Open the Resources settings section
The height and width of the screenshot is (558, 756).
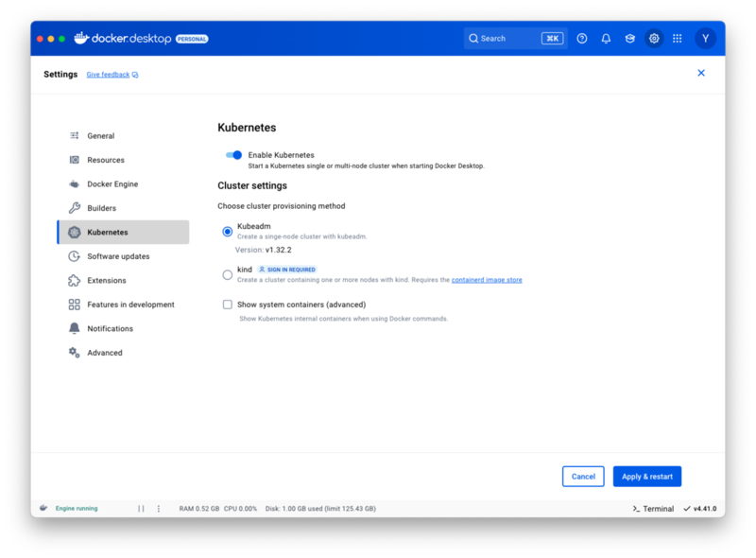pyautogui.click(x=124, y=160)
